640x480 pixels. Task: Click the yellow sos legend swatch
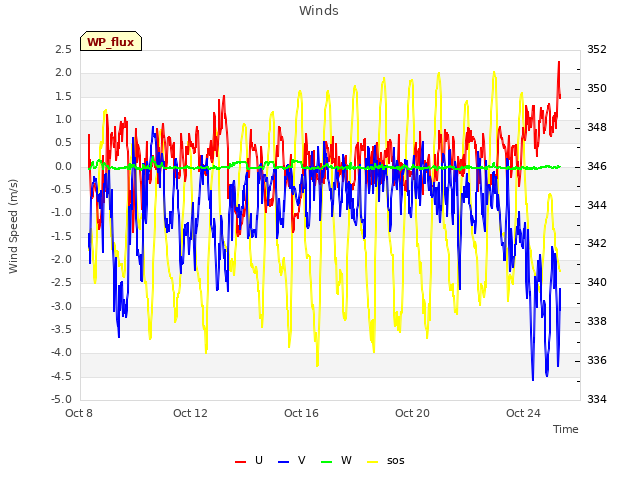click(x=373, y=462)
